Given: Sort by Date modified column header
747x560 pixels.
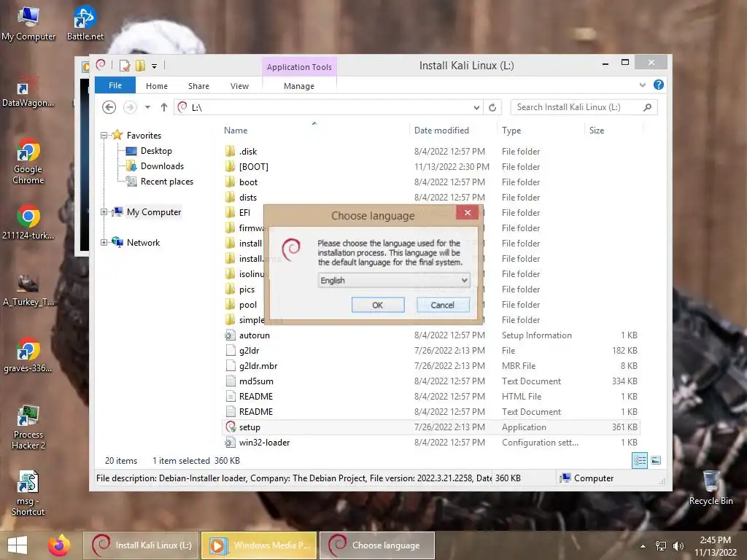Looking at the screenshot, I should tap(452, 131).
